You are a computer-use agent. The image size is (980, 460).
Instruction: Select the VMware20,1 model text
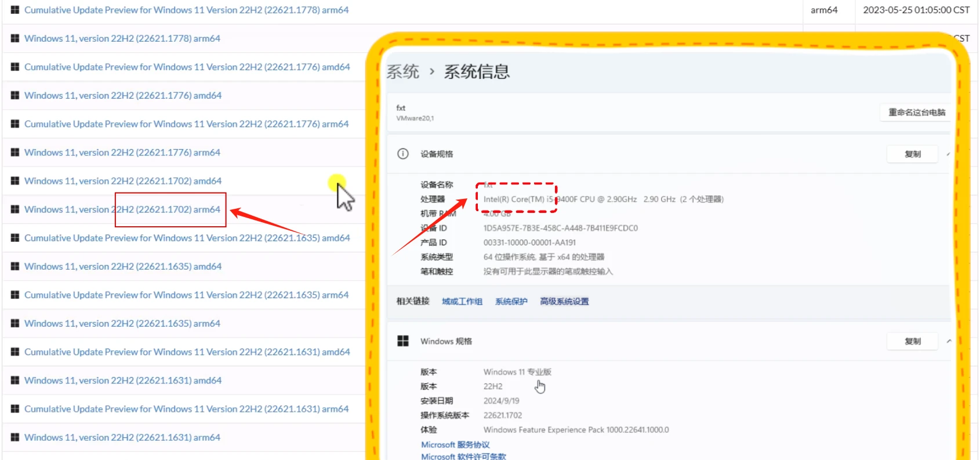click(415, 118)
